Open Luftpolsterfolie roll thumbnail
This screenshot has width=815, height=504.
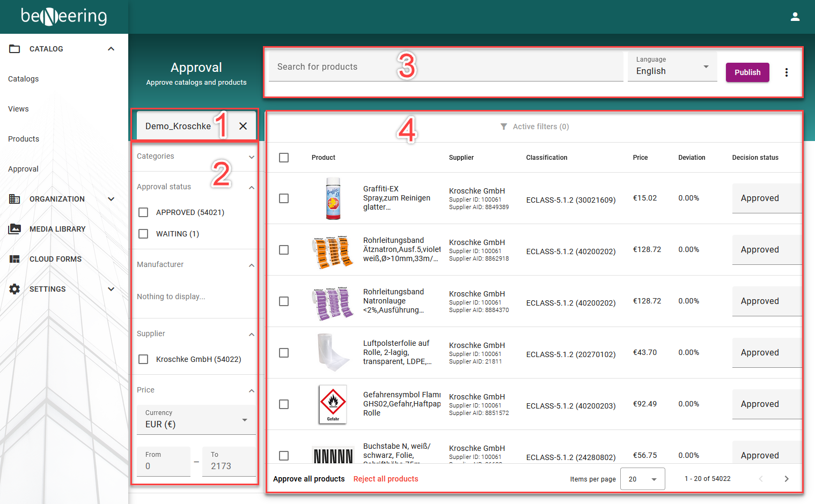pos(333,353)
